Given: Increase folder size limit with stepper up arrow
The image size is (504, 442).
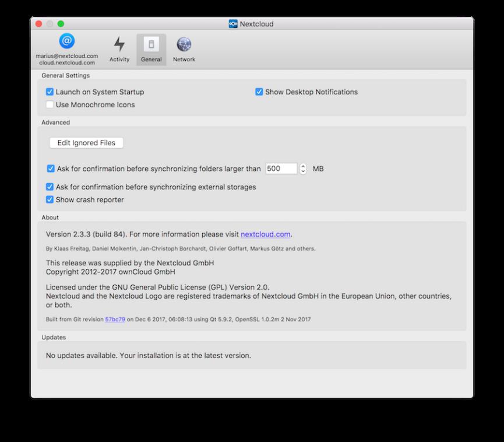Looking at the screenshot, I should tap(303, 166).
